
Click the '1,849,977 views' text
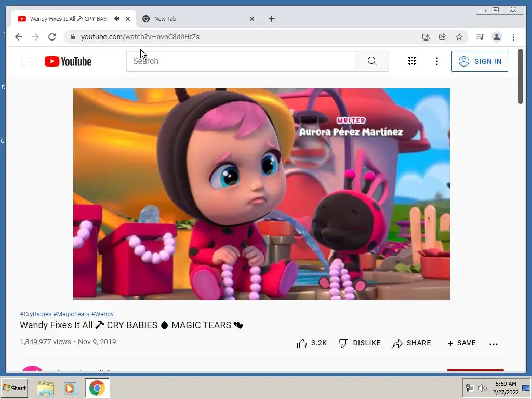[x=46, y=342]
